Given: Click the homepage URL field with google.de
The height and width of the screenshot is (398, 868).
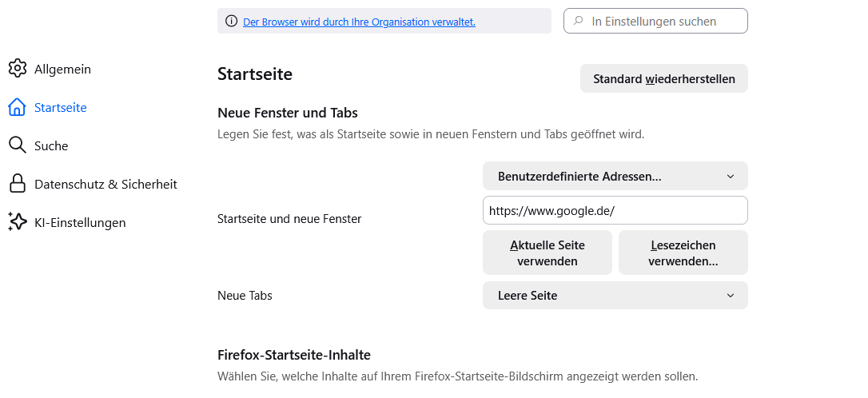Looking at the screenshot, I should pos(615,211).
